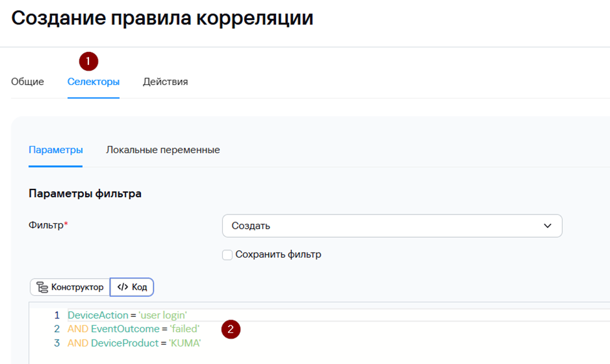Viewport: 610px width, 364px height.
Task: Select the Параметры sub-tab
Action: [56, 150]
